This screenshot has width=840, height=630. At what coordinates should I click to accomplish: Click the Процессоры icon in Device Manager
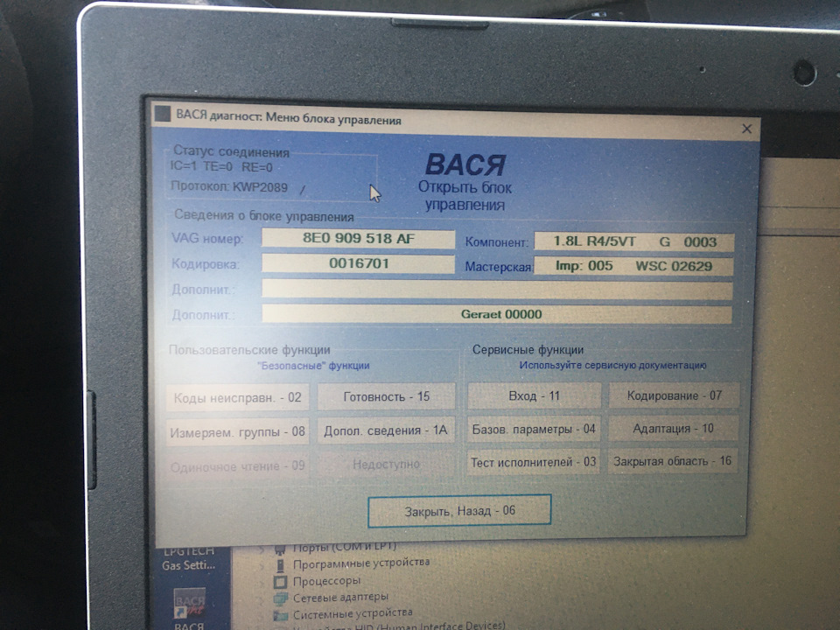tap(280, 582)
